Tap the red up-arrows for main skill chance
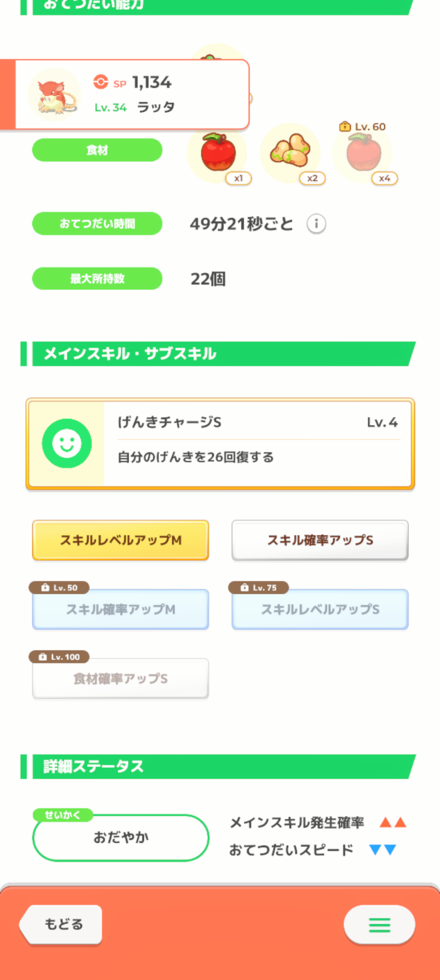Viewport: 440px width, 980px height. click(393, 822)
